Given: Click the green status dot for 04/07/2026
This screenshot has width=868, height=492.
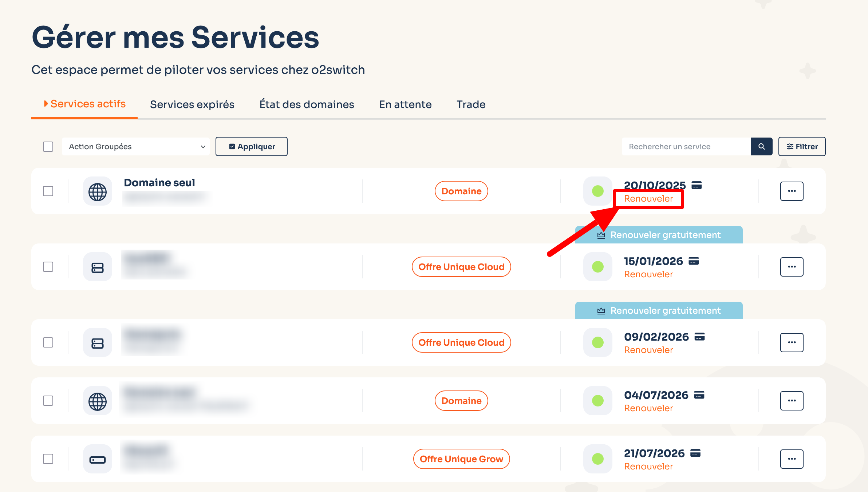Looking at the screenshot, I should (x=598, y=401).
